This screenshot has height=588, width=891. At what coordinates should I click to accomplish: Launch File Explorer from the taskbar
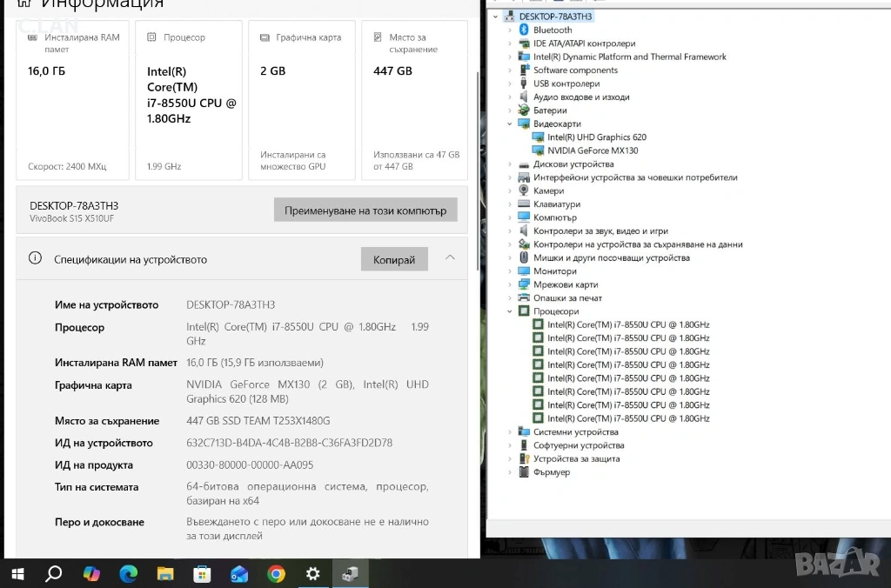point(165,573)
